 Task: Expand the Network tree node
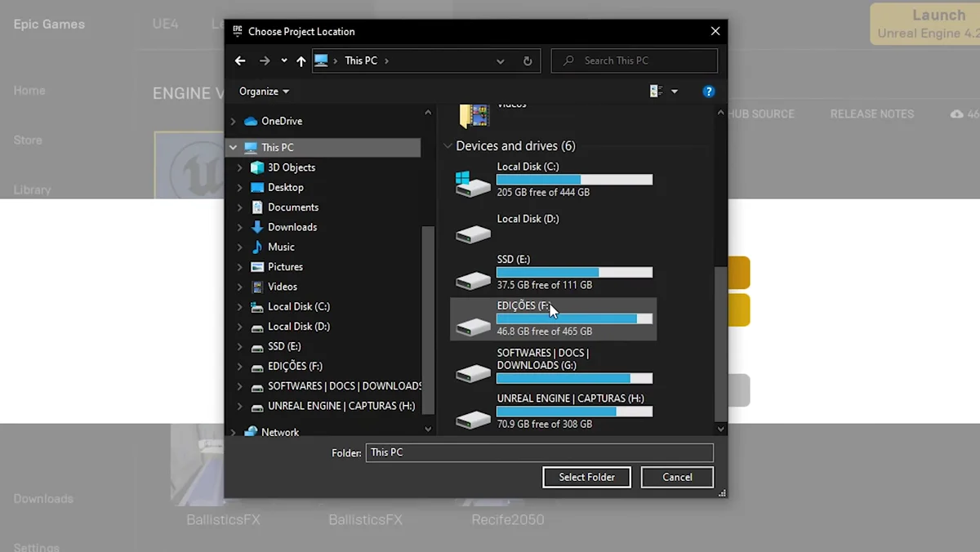[233, 433]
